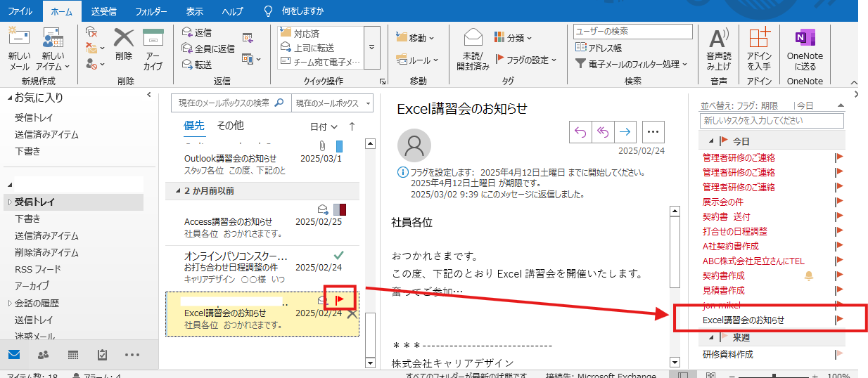This screenshot has width=868, height=378.
Task: Click 全員に返信 (Reply All) in ribbon
Action: [x=208, y=48]
